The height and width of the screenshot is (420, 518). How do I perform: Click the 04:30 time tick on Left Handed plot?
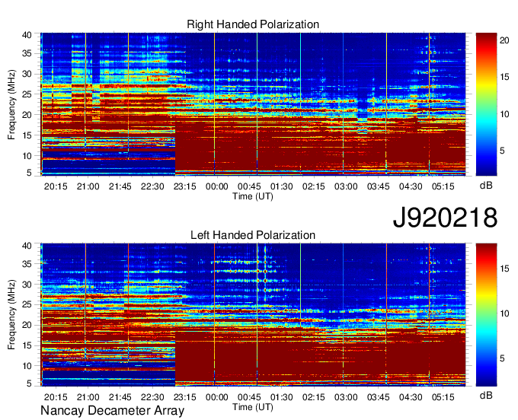pyautogui.click(x=411, y=397)
